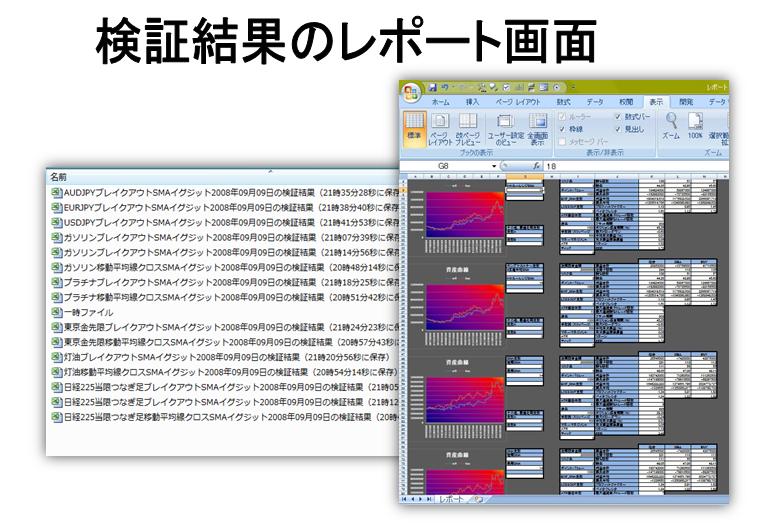This screenshot has width=771, height=531.
Task: Open the 挿入 ribbon tab
Action: tap(473, 102)
